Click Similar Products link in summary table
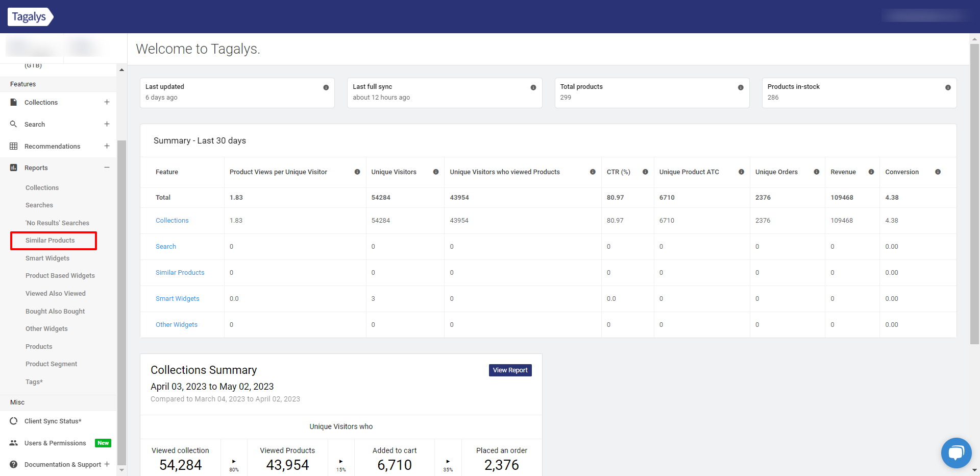Image resolution: width=980 pixels, height=476 pixels. (x=180, y=272)
